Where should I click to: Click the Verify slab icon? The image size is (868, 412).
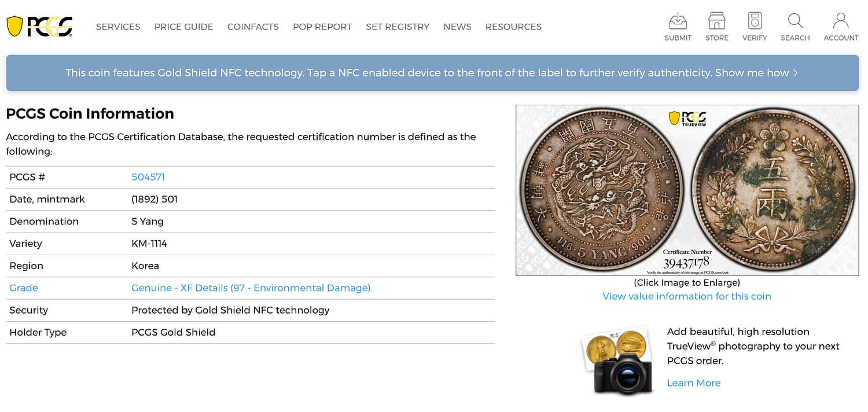pos(754,22)
